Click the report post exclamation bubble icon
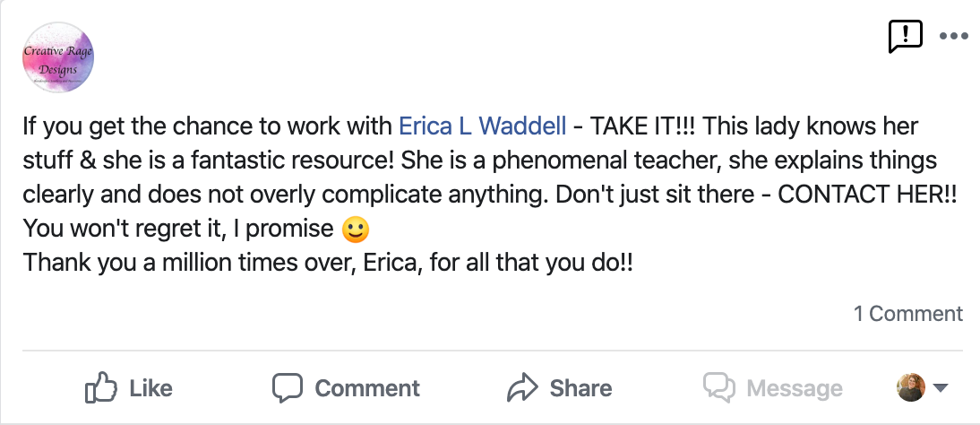The height and width of the screenshot is (425, 980). [x=905, y=36]
